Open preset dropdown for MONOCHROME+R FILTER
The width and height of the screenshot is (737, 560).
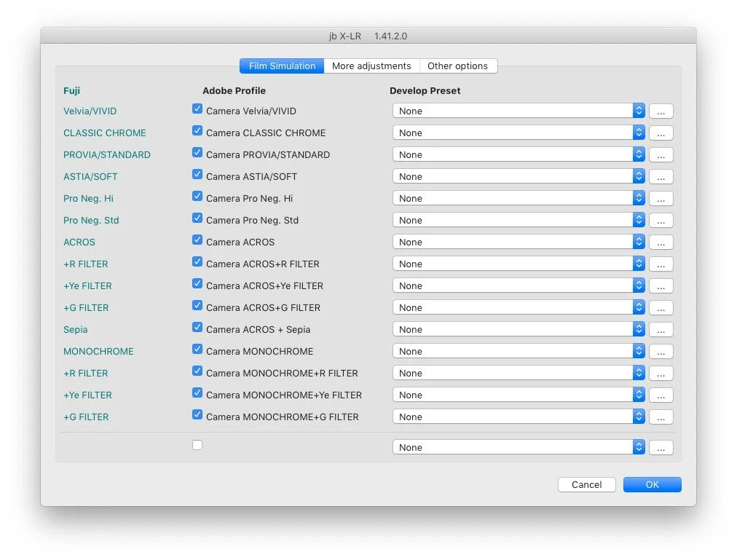(519, 374)
